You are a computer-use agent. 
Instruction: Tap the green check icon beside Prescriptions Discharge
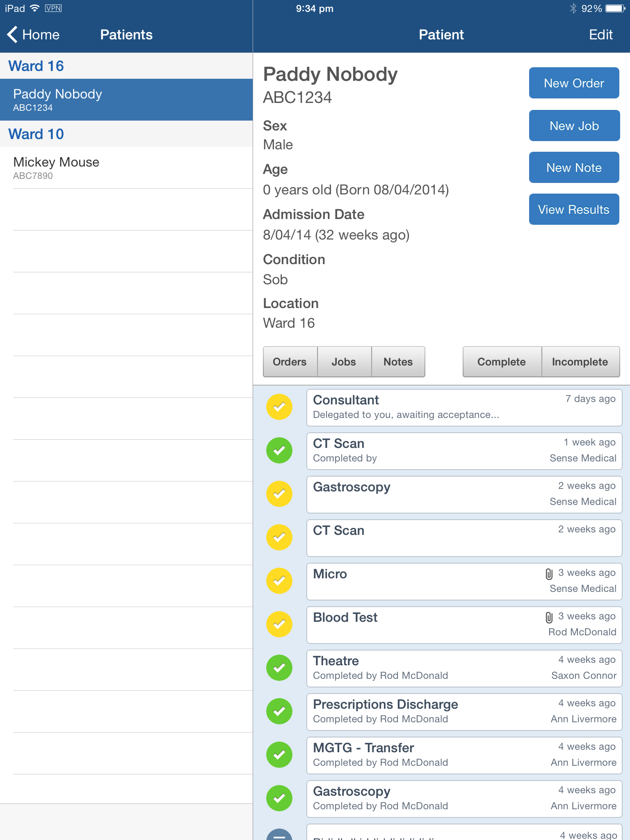[x=279, y=711]
